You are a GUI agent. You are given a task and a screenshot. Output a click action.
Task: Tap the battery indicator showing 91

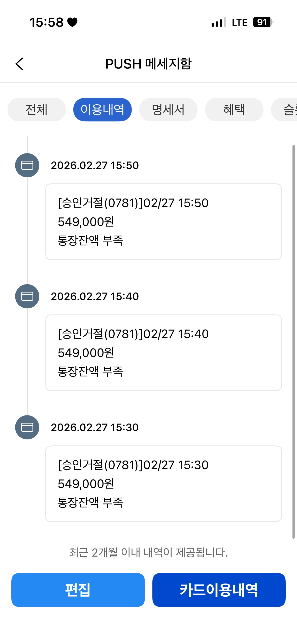[x=263, y=22]
